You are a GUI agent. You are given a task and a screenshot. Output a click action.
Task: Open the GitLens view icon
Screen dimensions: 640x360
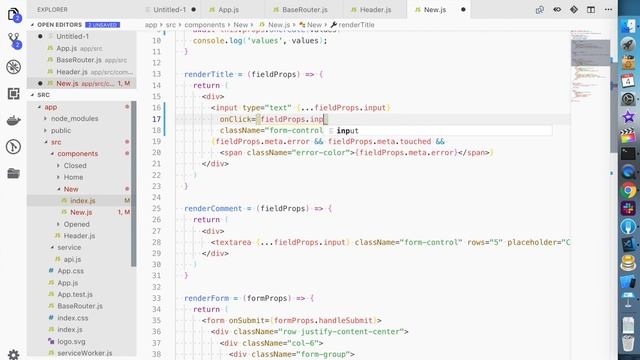[13, 147]
